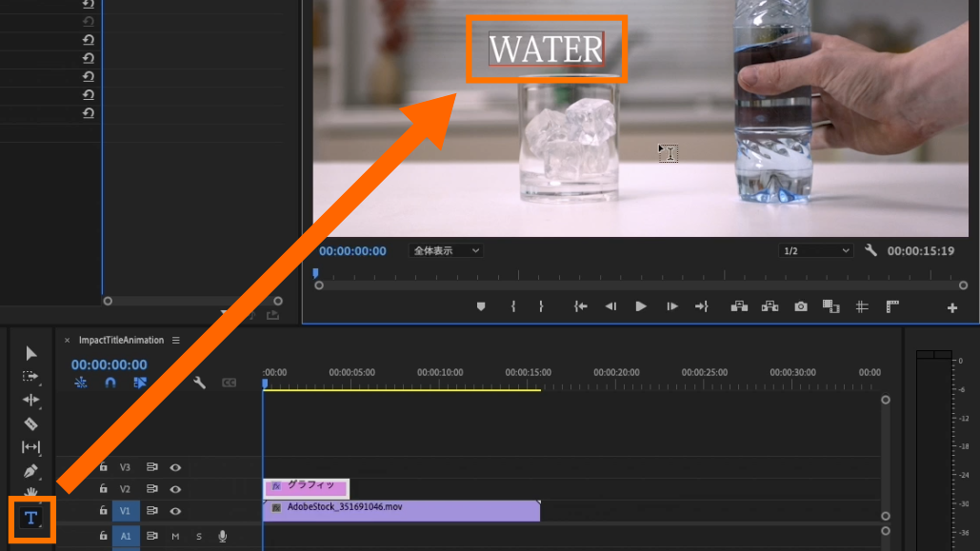Click the timeline playhead timecode field
980x551 pixels.
110,364
